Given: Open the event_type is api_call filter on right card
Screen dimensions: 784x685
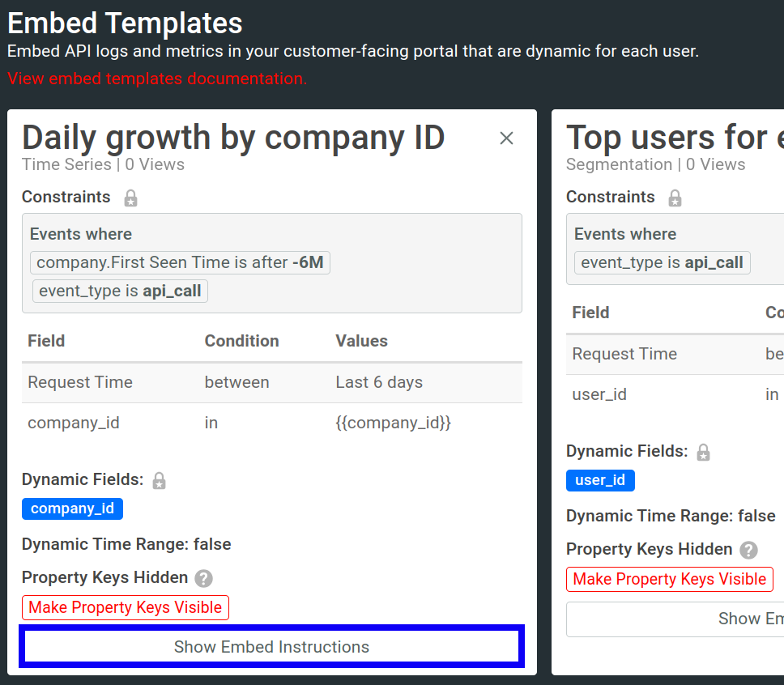Looking at the screenshot, I should coord(662,262).
